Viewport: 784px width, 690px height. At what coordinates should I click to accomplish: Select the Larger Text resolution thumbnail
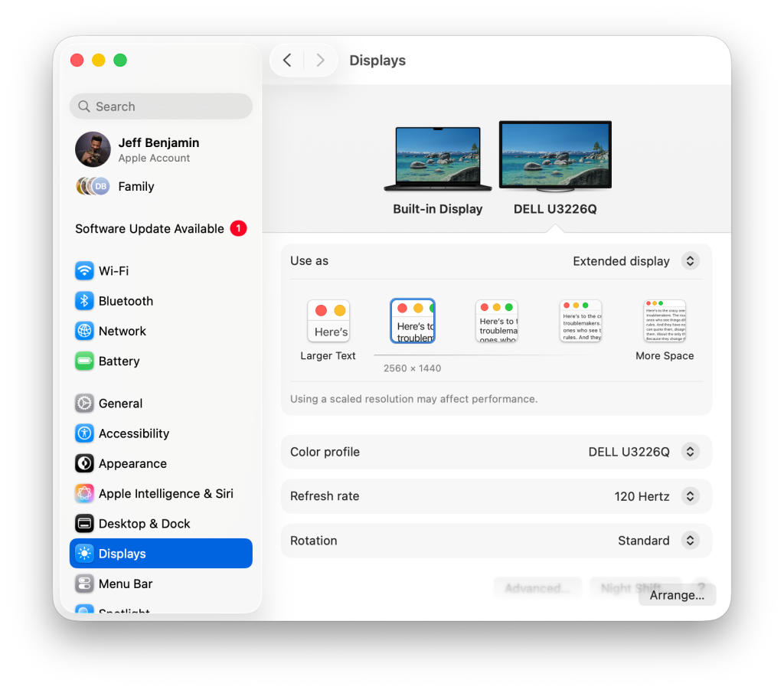(328, 321)
